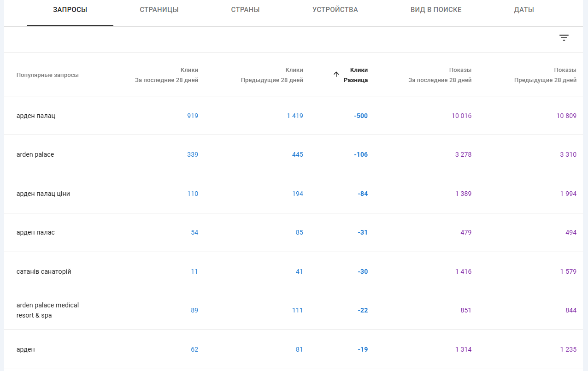Select arden palace medical resort & spa query

47,310
